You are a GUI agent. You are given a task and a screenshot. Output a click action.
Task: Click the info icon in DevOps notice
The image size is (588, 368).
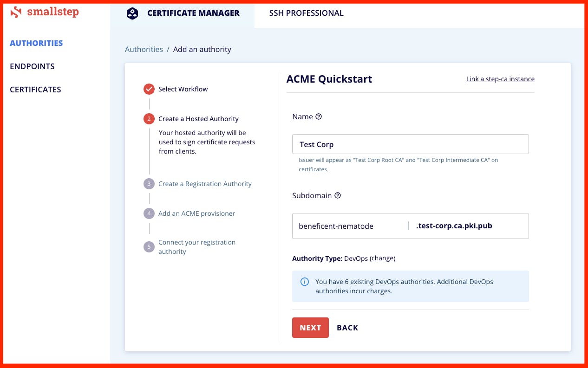click(305, 282)
